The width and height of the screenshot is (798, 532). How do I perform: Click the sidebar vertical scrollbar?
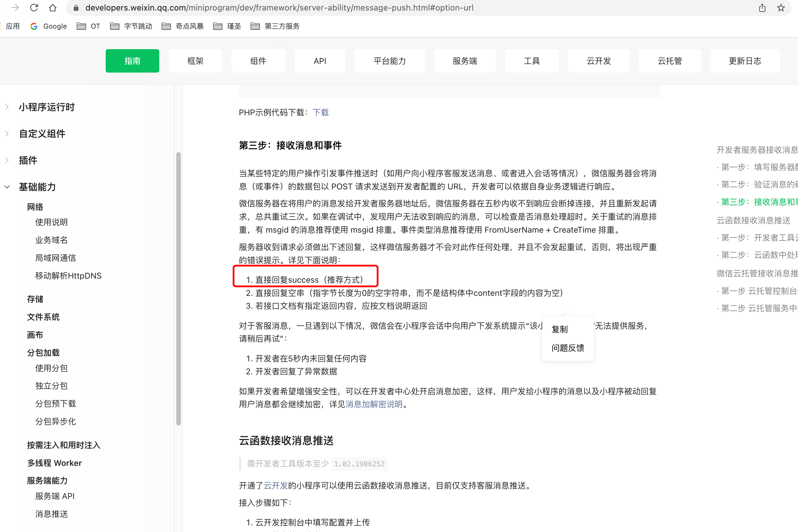click(x=179, y=289)
